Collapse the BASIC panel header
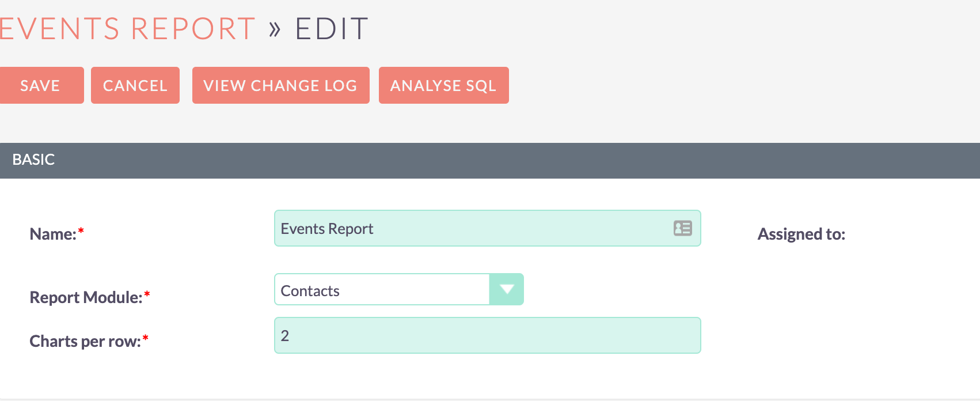The width and height of the screenshot is (980, 401). [33, 160]
